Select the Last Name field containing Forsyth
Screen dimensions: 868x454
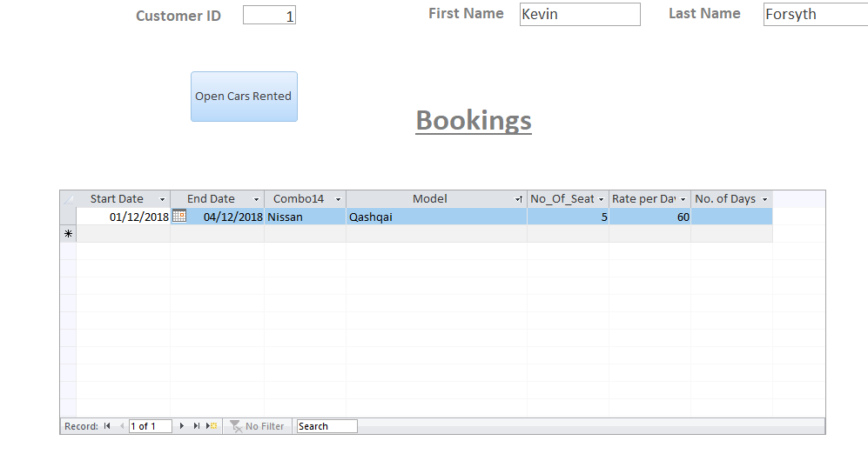pyautogui.click(x=816, y=15)
